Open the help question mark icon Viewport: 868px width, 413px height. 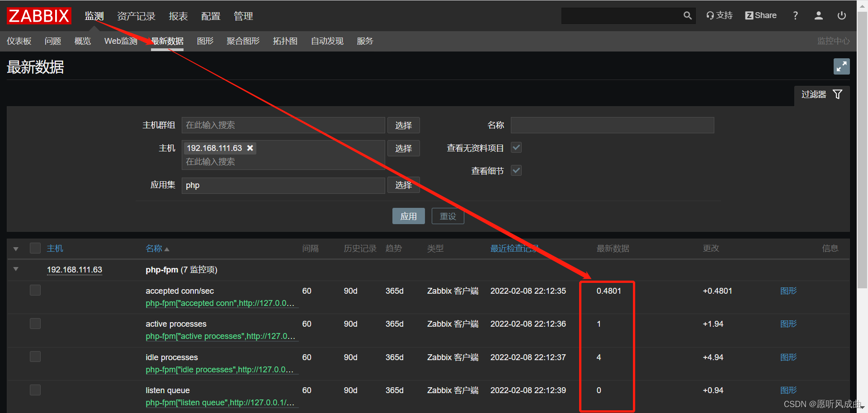coord(795,15)
